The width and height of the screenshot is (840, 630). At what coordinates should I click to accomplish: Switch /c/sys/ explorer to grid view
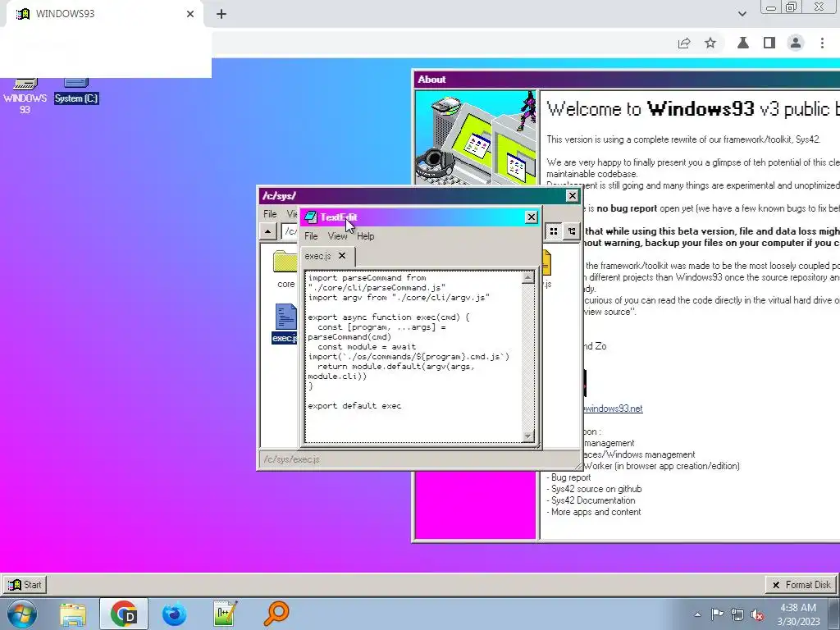(x=554, y=231)
